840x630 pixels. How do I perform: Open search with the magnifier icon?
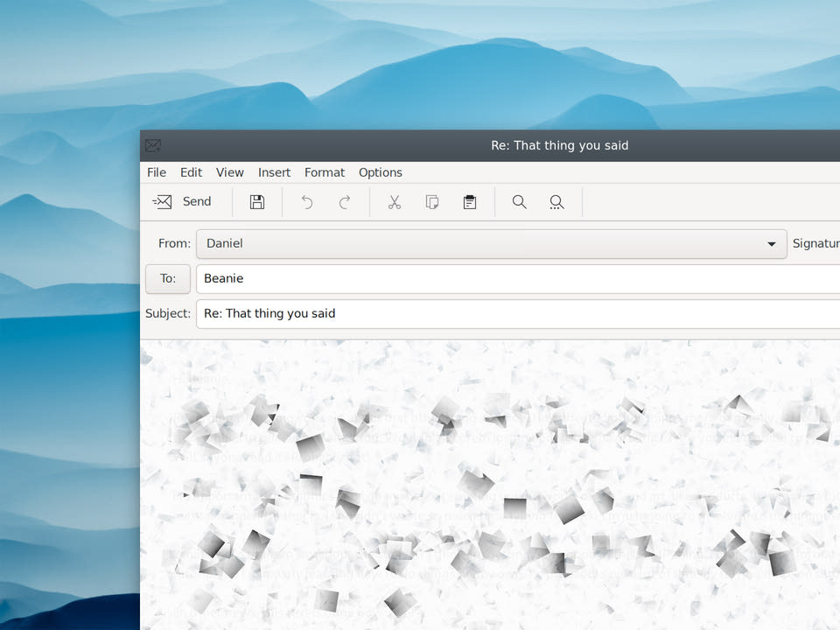coord(519,201)
